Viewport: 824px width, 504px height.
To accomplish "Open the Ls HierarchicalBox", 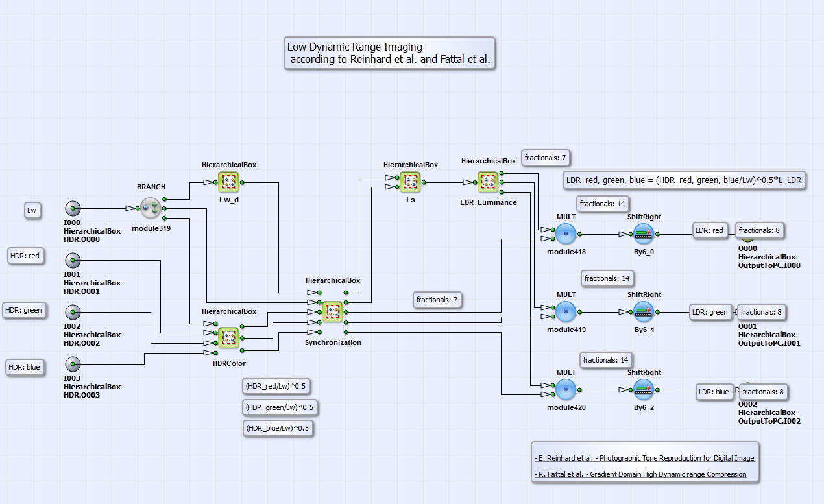I will [x=410, y=182].
